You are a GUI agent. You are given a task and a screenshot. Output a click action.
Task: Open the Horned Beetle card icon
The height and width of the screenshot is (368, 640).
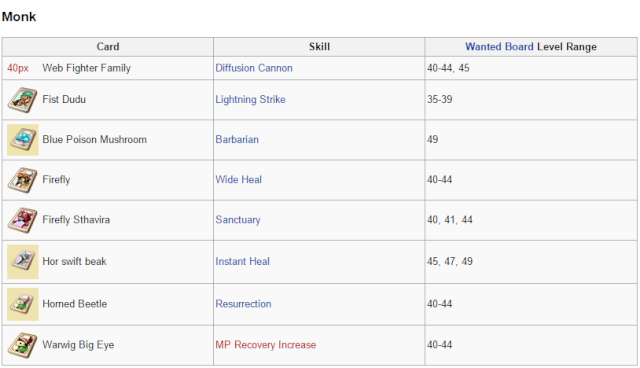22,304
